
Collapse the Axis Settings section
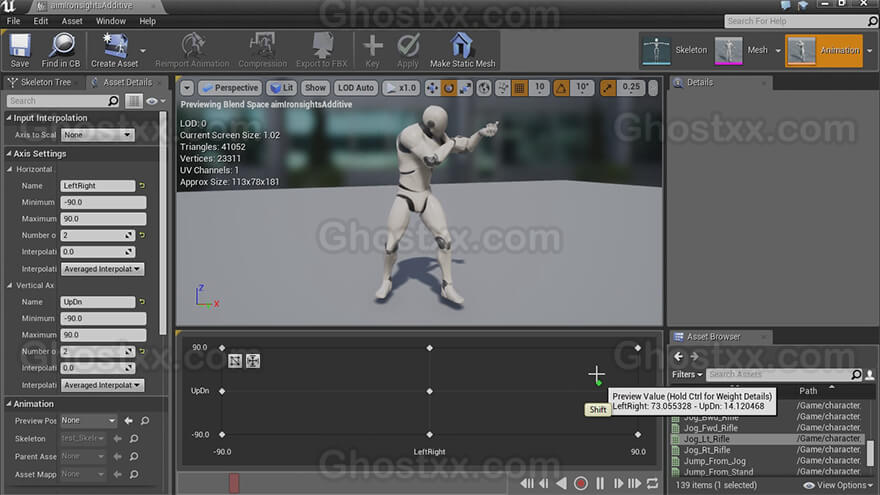point(9,153)
